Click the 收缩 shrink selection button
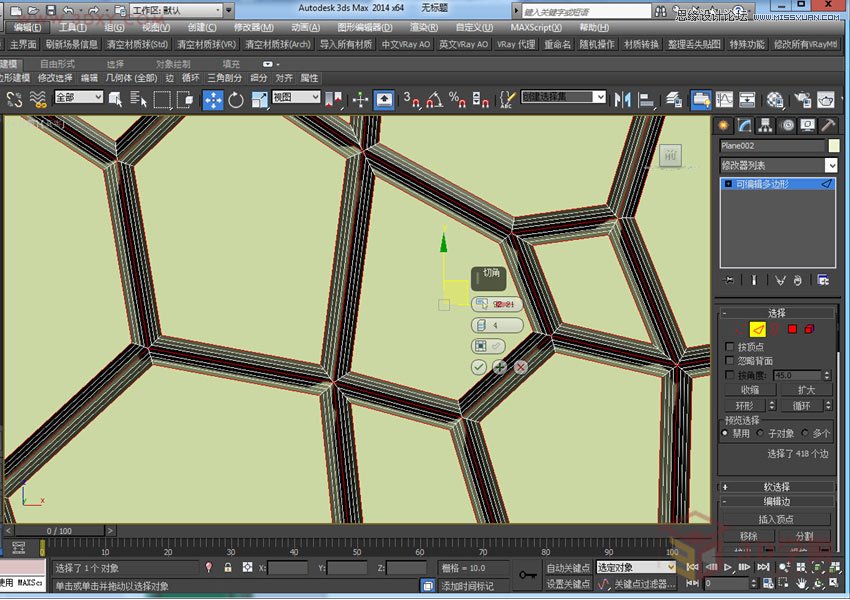This screenshot has width=850, height=600. 750,390
